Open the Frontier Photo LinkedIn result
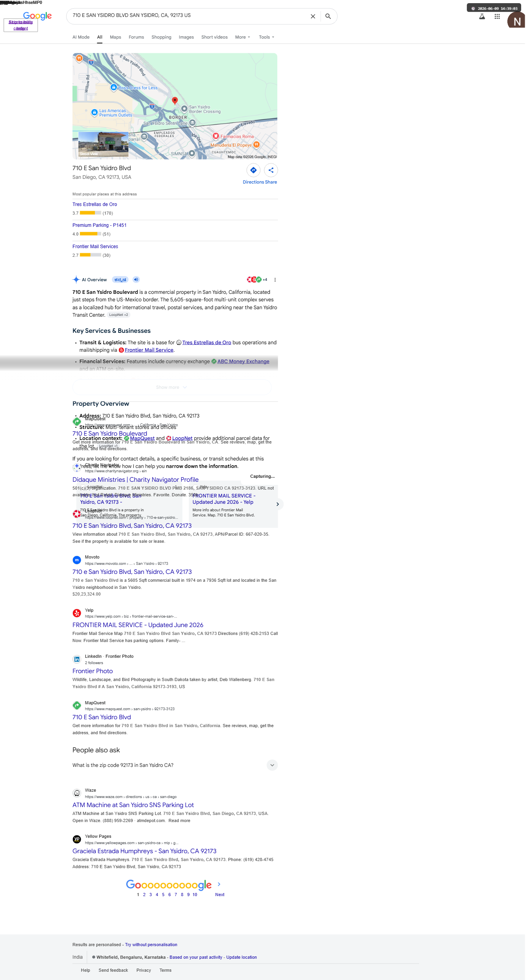The width and height of the screenshot is (531, 980). point(93,671)
